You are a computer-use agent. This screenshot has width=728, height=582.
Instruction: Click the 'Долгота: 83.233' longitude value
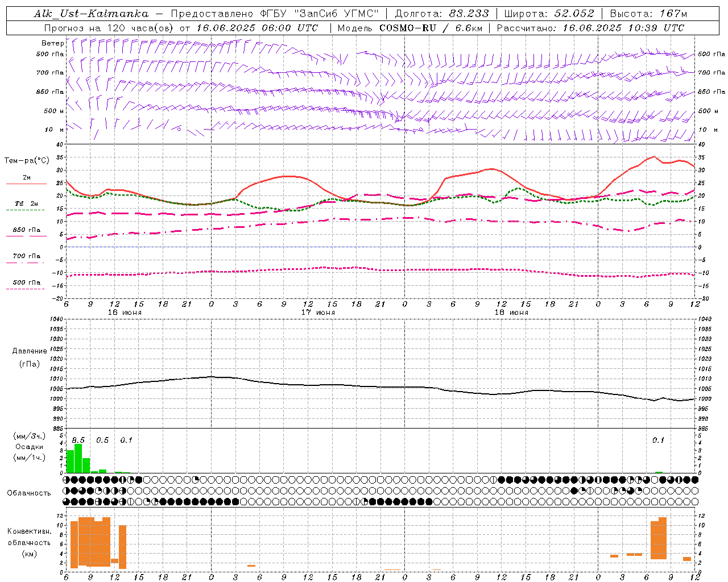441,14
